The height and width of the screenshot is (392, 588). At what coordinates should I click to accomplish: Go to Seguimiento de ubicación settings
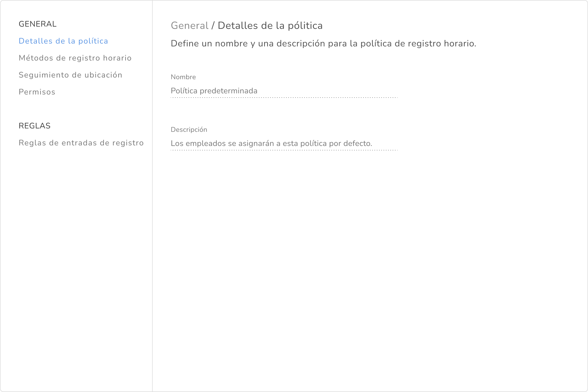pos(70,75)
